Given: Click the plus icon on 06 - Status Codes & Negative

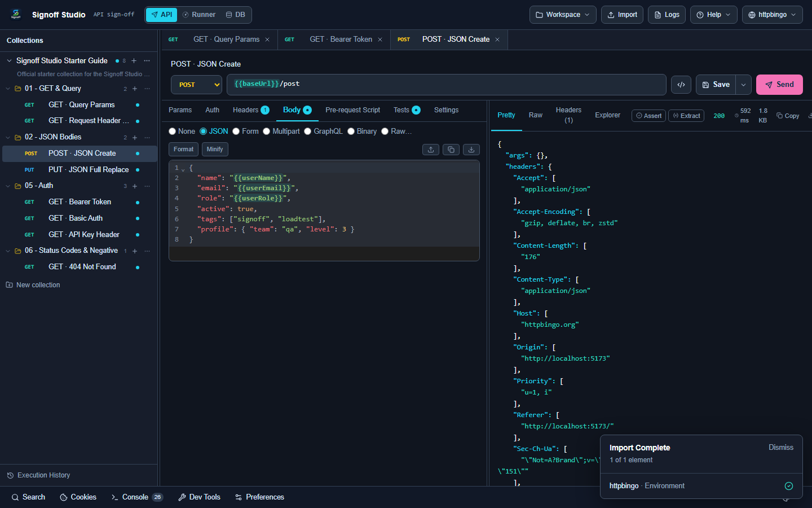Looking at the screenshot, I should 135,251.
